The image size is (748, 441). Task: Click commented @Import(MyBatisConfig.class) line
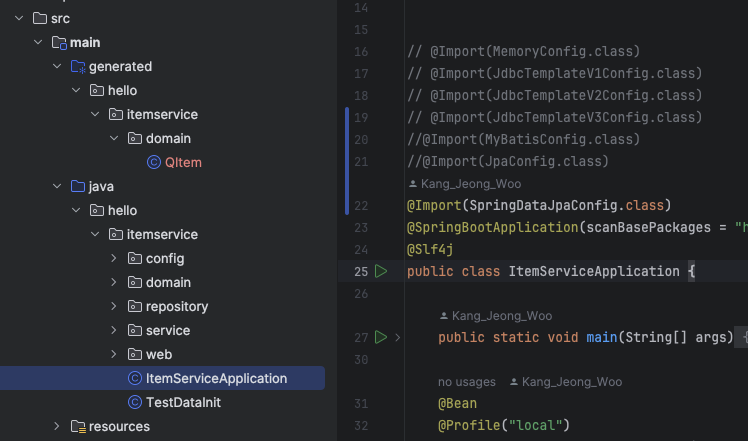[523, 139]
